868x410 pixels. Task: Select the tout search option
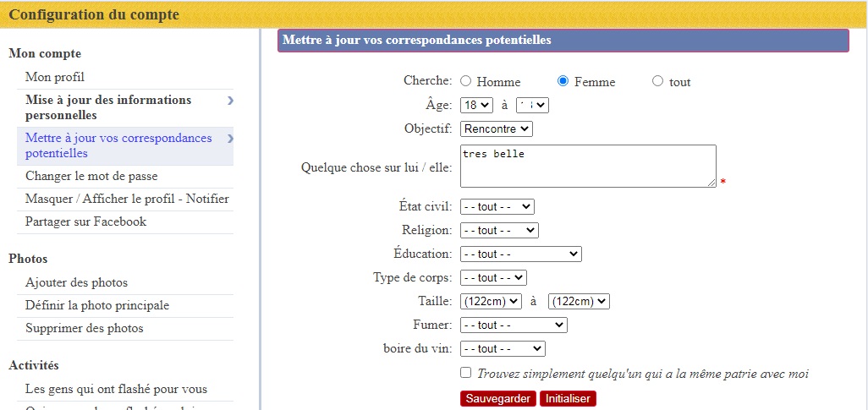(658, 82)
